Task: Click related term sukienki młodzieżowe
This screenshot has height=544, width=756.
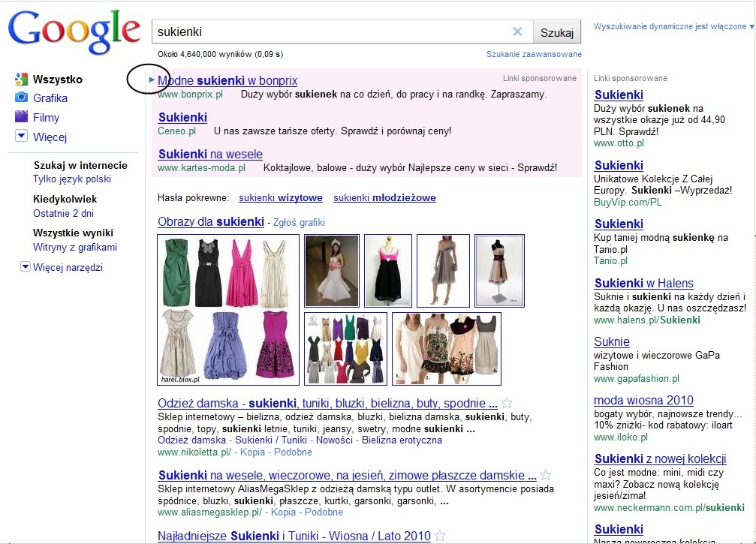Action: (384, 197)
